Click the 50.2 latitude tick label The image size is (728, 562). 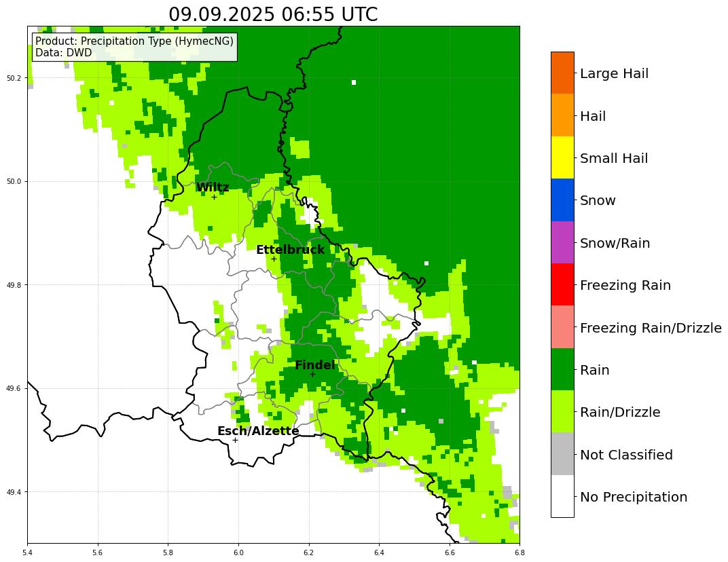pos(15,78)
